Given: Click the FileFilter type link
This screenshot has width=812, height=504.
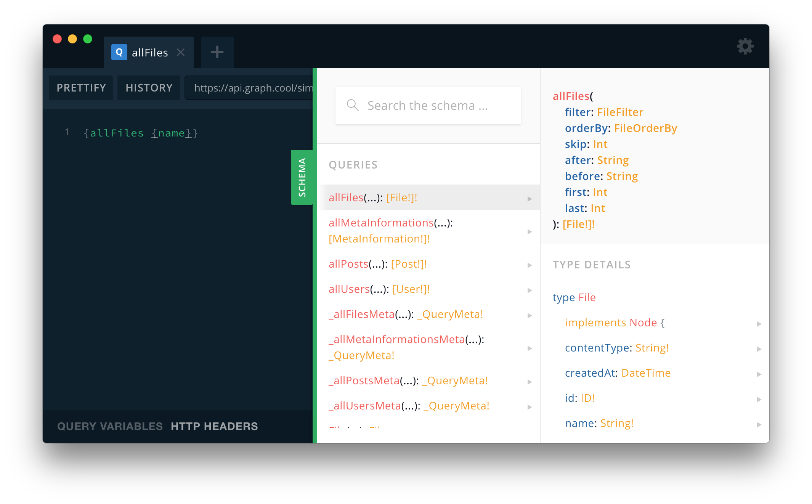Looking at the screenshot, I should click(x=620, y=112).
